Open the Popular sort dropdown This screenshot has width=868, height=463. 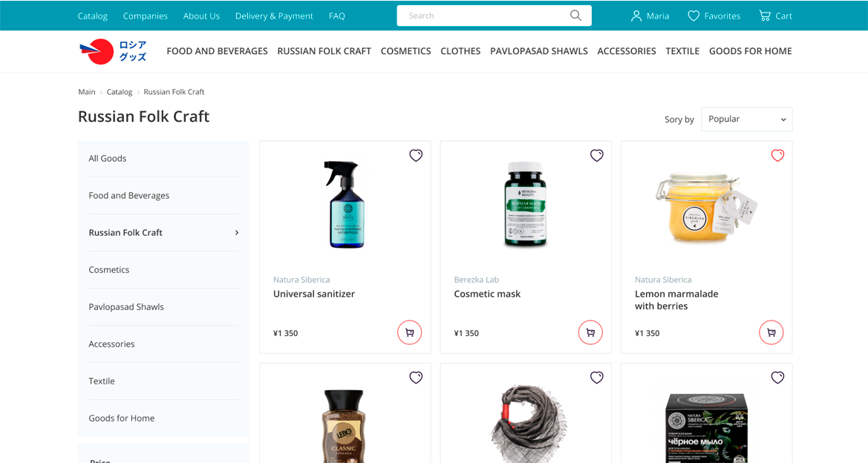(x=747, y=119)
